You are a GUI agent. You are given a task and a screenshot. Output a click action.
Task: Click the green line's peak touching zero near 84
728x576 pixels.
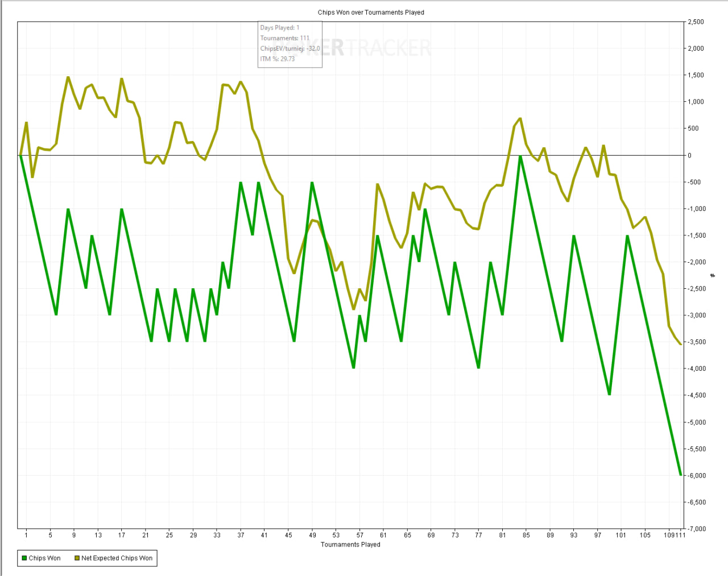click(x=520, y=156)
